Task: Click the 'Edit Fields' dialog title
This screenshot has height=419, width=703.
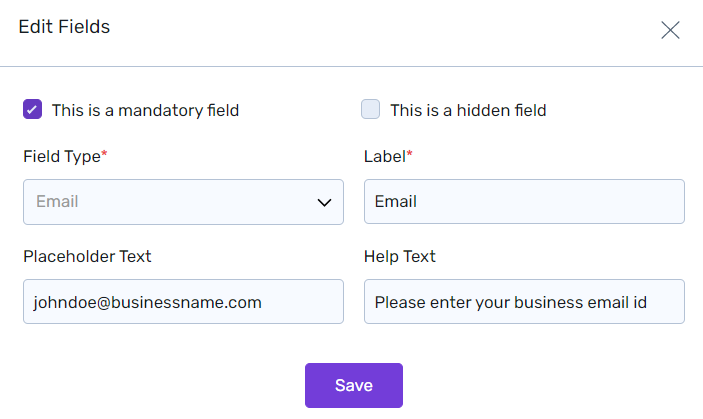Action: pyautogui.click(x=64, y=27)
